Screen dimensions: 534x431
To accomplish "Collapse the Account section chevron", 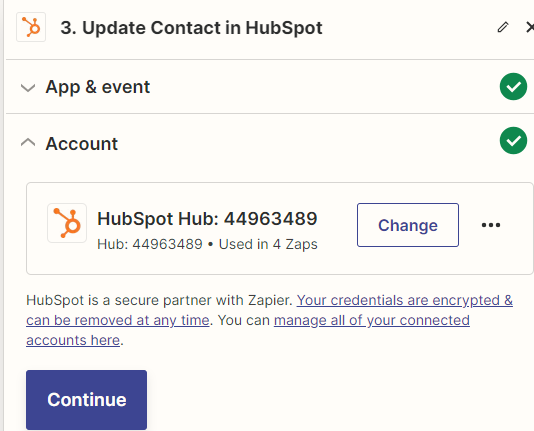I will click(28, 143).
